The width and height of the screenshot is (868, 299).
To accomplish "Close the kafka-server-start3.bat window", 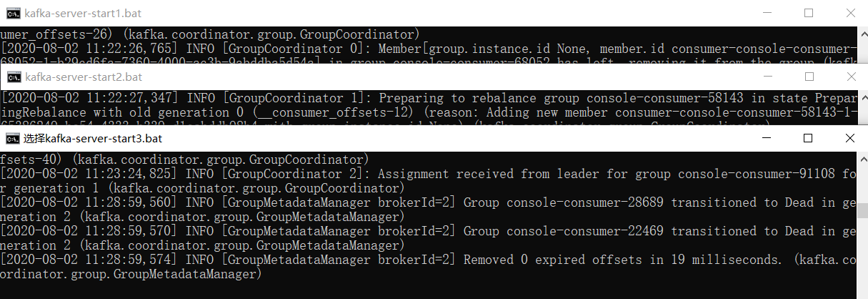I will 850,138.
